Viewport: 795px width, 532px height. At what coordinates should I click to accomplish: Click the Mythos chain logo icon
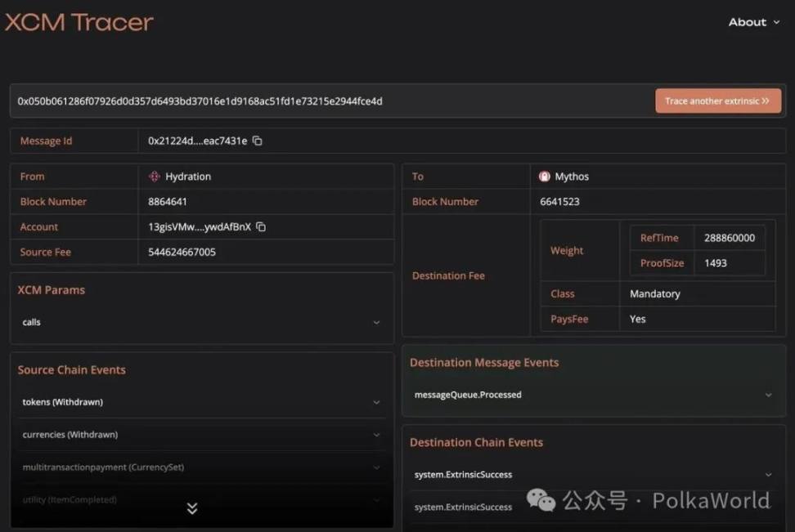545,177
